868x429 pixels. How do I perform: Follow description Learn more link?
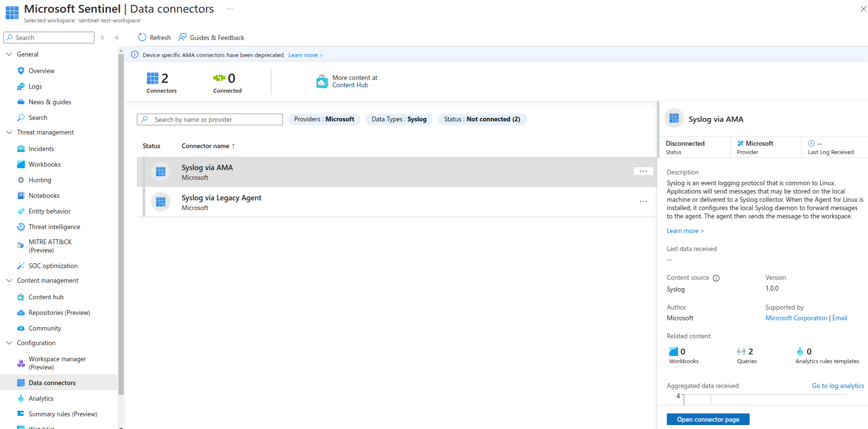pos(685,231)
